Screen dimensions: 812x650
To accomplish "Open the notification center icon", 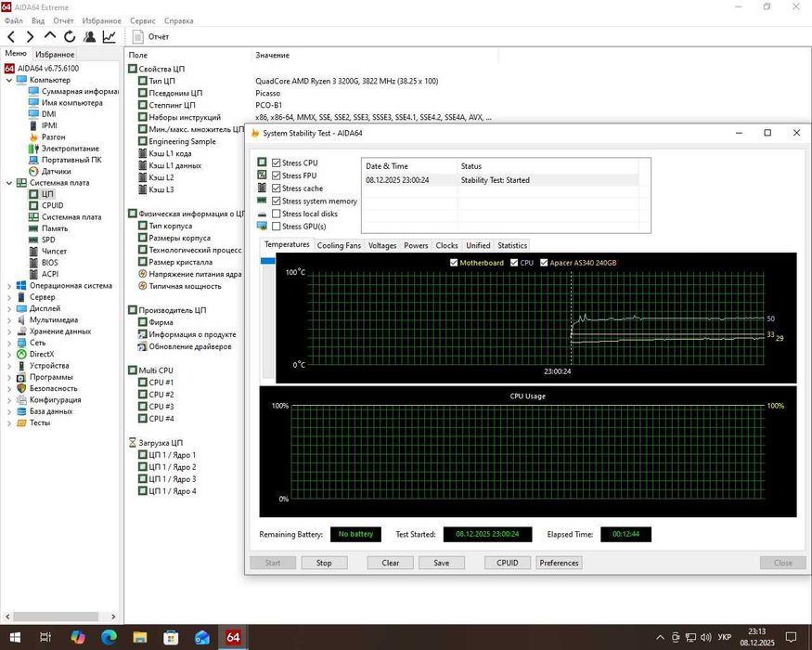I will [x=792, y=637].
